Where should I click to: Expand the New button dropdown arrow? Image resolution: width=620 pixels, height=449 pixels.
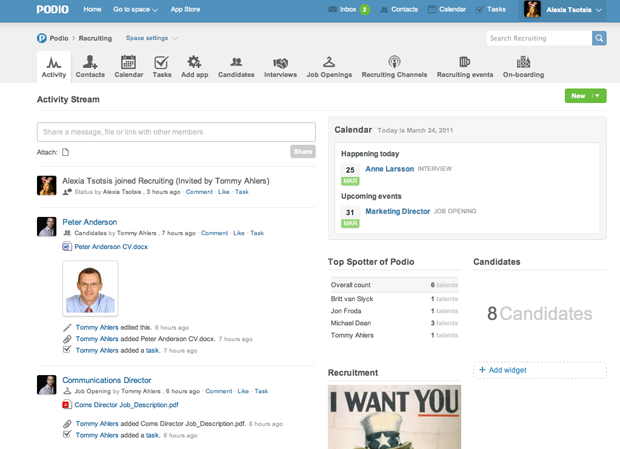click(x=598, y=96)
